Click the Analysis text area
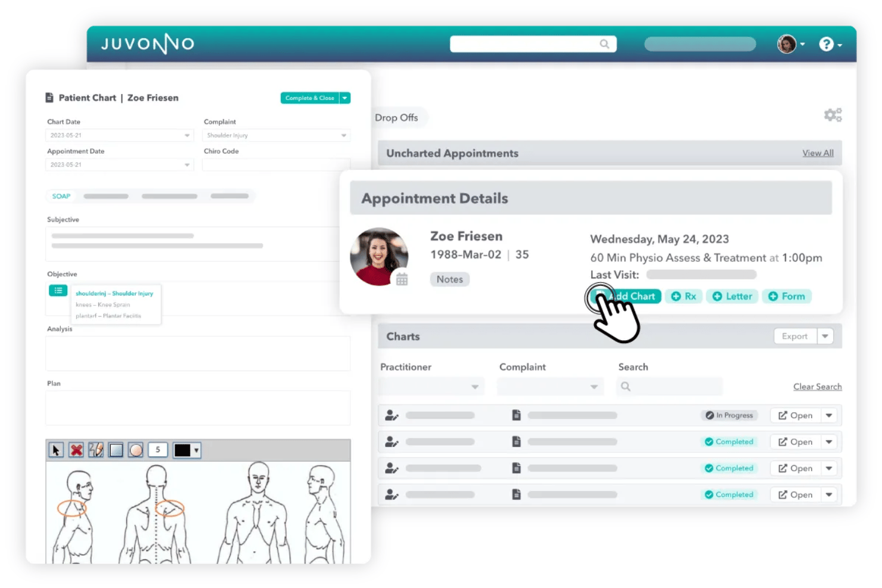This screenshot has height=588, width=882. coord(198,353)
